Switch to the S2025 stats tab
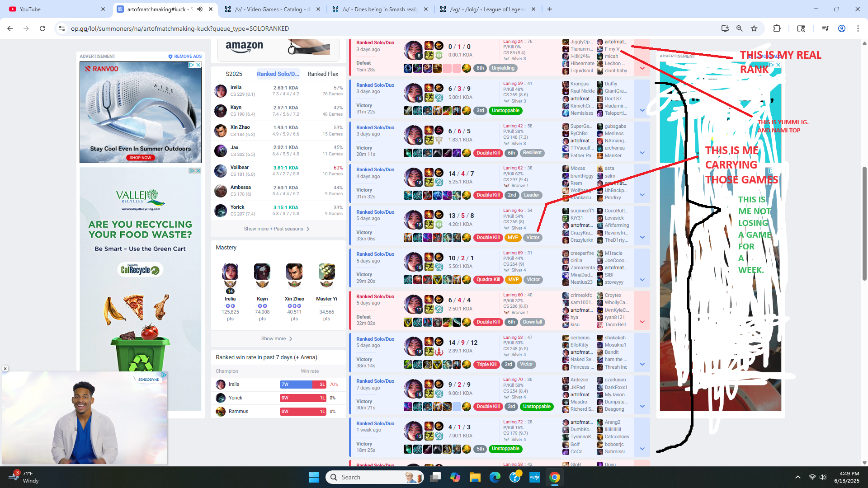Screen dimensions: 868x488 tap(234, 74)
